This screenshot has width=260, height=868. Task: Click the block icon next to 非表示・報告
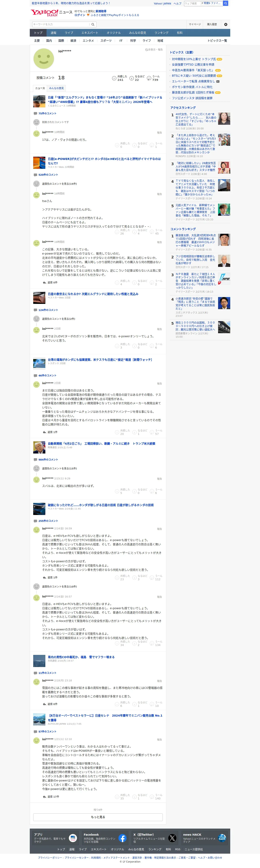[x=147, y=50]
